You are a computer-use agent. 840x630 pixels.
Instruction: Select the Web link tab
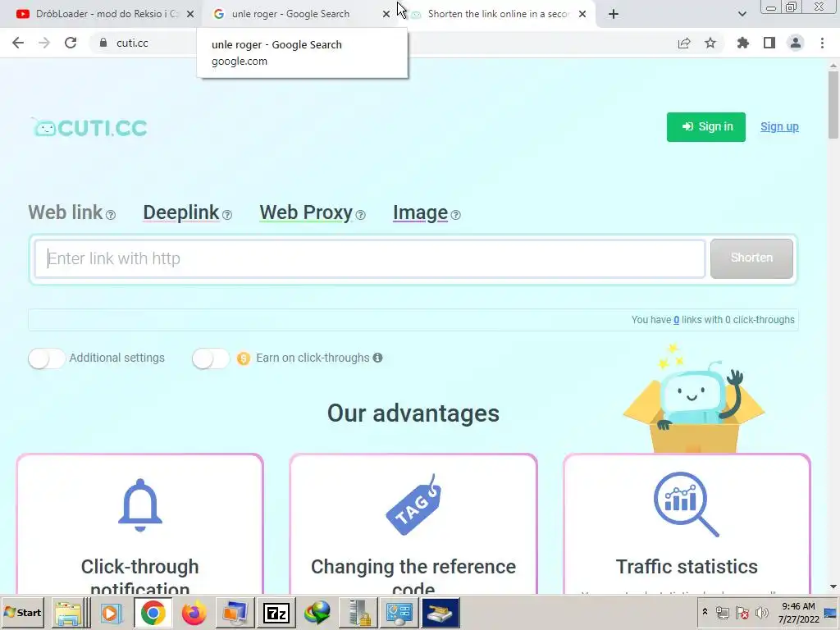(66, 212)
